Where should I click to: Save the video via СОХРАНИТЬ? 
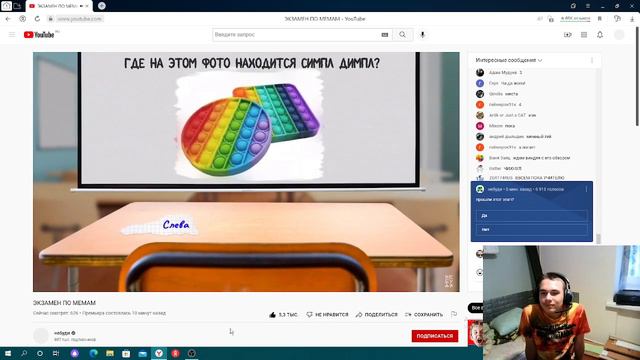click(x=424, y=315)
